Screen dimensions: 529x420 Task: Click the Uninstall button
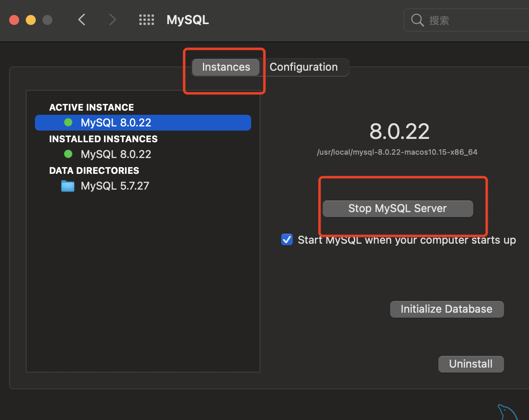coord(471,364)
